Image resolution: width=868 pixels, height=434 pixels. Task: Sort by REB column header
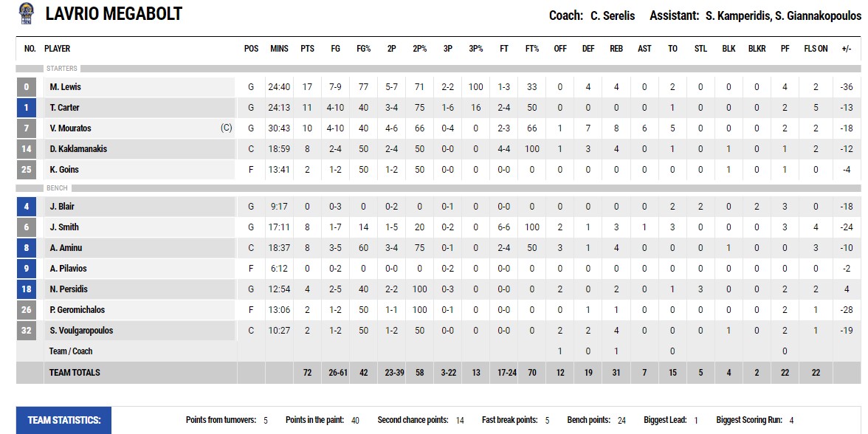616,49
